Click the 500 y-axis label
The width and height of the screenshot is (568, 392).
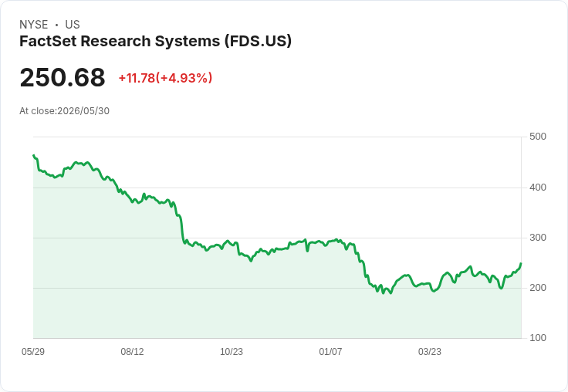pos(538,137)
